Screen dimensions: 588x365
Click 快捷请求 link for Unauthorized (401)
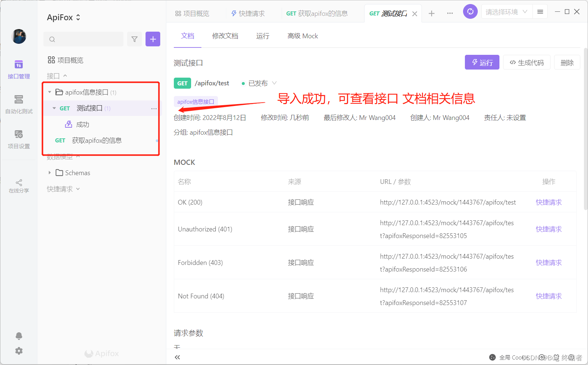(549, 229)
